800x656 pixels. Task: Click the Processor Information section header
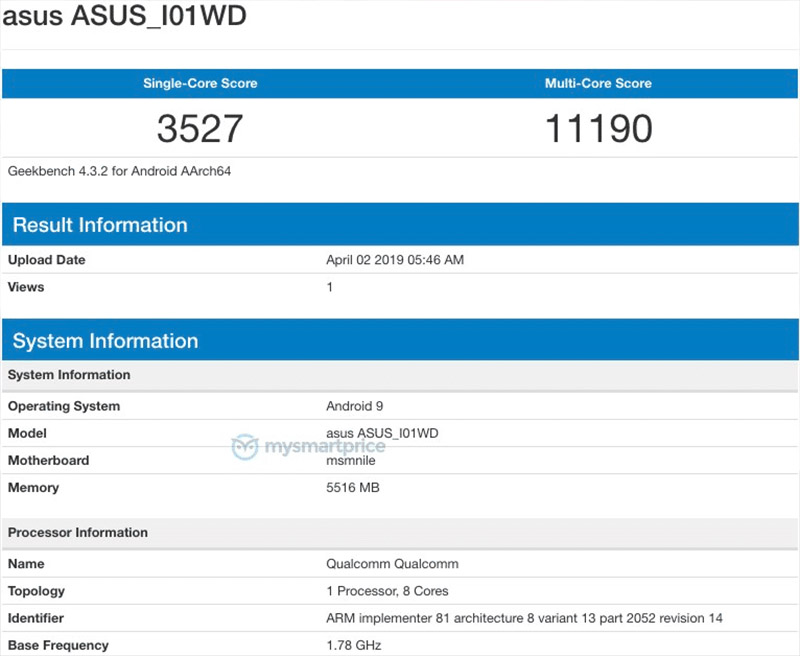[77, 532]
